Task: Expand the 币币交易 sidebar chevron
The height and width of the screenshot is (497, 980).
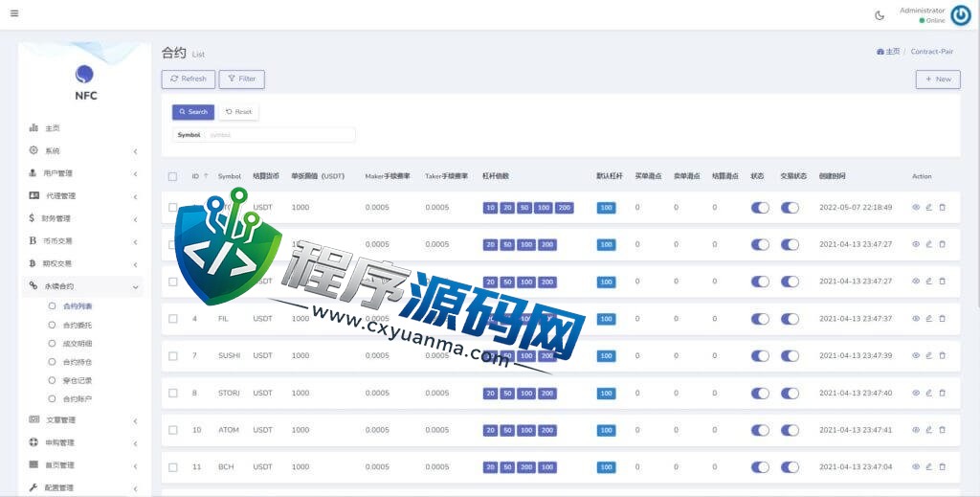Action: click(135, 242)
